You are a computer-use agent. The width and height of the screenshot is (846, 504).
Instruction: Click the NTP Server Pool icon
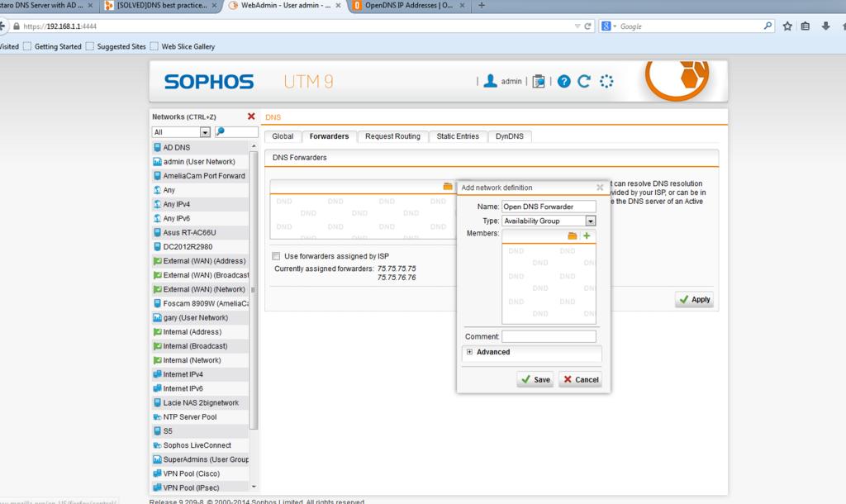point(157,416)
